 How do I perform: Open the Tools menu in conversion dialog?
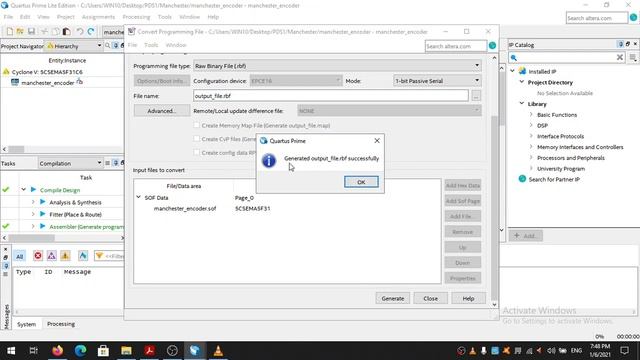(x=151, y=45)
